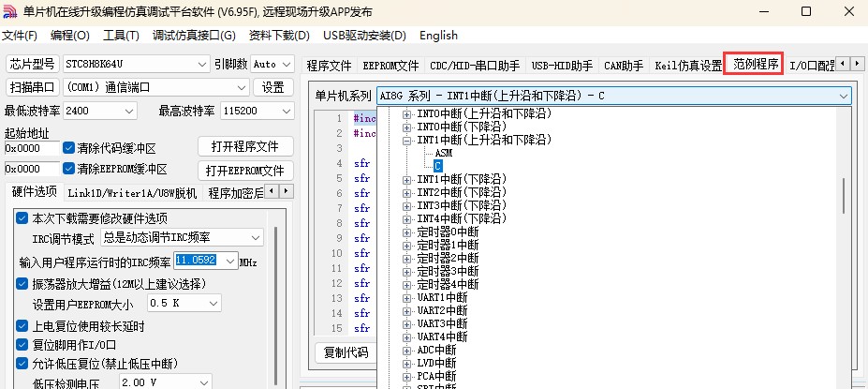Click the code start address 0x0000 field

(x=32, y=148)
